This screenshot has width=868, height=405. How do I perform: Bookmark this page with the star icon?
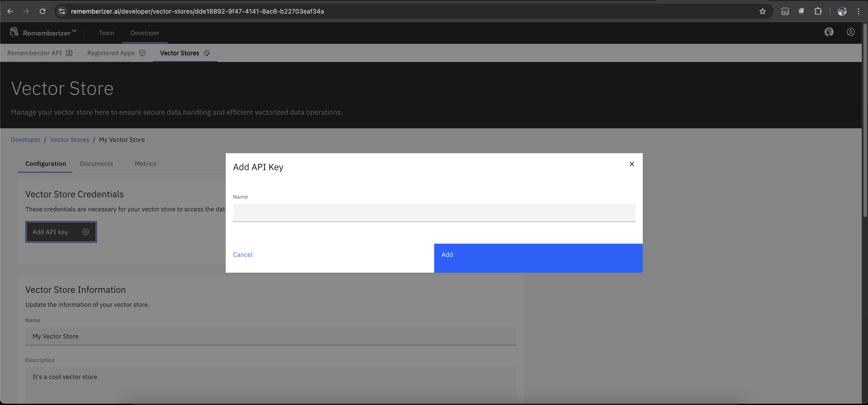(x=762, y=12)
